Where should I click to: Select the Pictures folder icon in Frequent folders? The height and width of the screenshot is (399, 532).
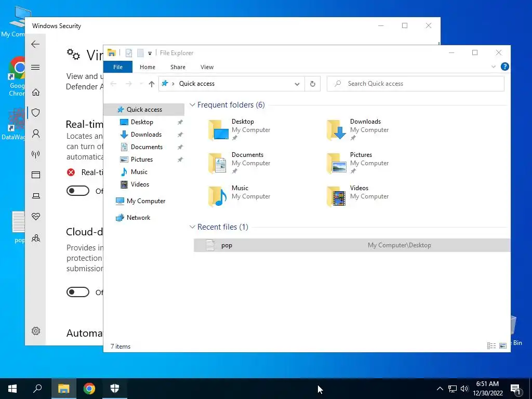point(336,163)
